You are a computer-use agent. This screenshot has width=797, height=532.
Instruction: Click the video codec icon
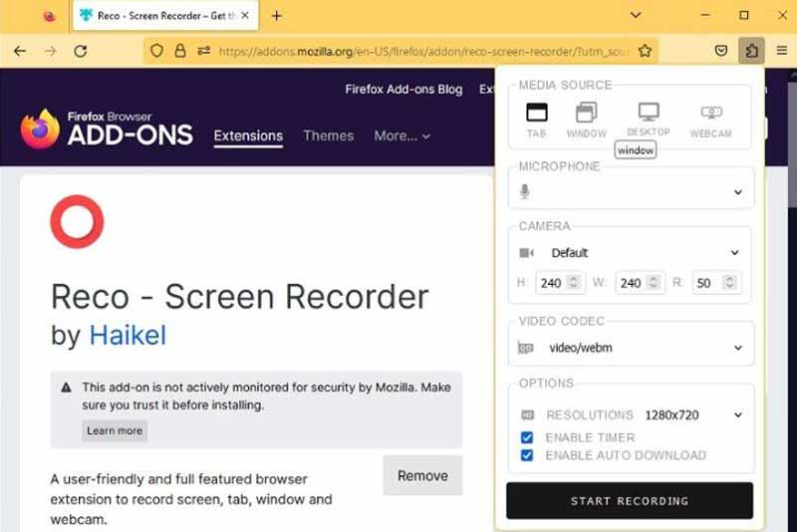[525, 348]
